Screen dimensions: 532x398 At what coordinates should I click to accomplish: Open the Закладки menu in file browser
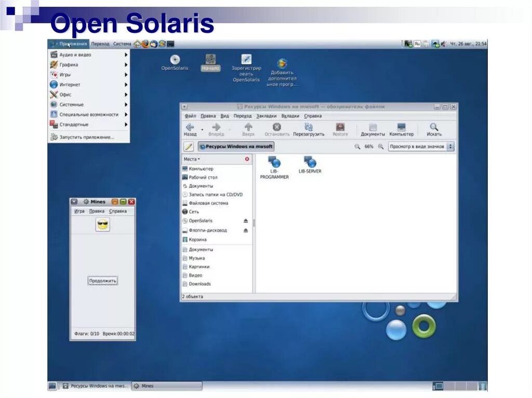[267, 116]
